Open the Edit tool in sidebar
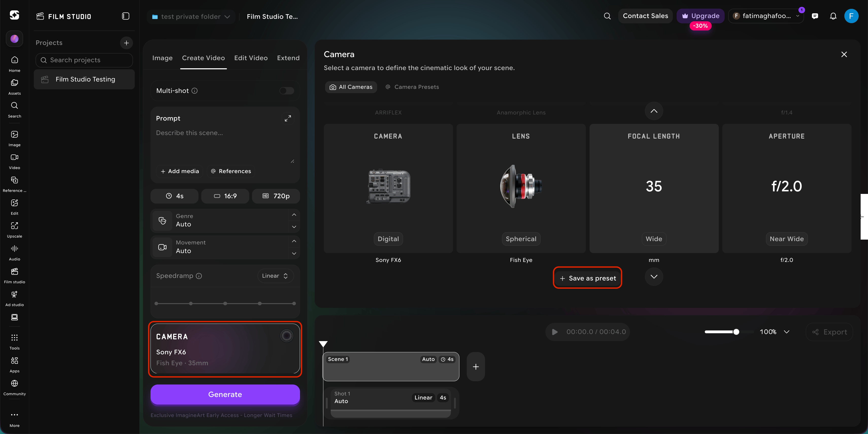 (14, 207)
